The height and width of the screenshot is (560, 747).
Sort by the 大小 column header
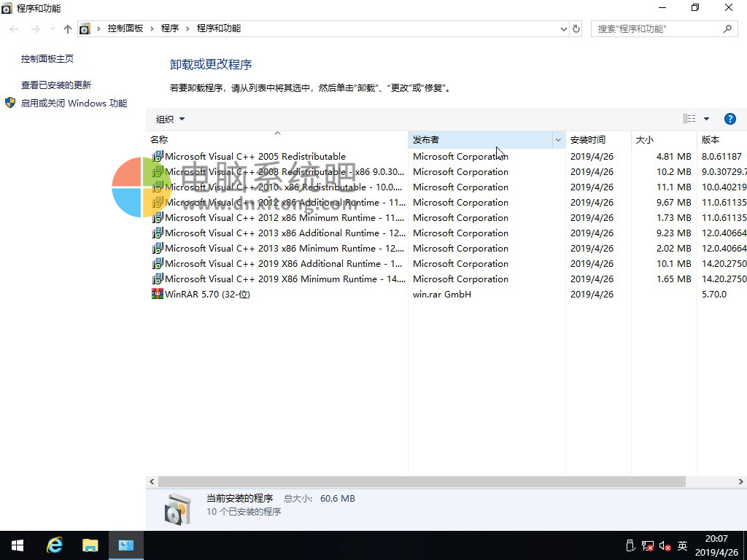[x=664, y=139]
